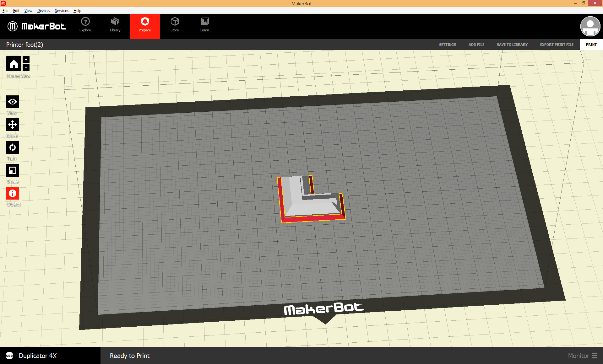The width and height of the screenshot is (603, 364).
Task: Open the Learn section
Action: (x=205, y=25)
